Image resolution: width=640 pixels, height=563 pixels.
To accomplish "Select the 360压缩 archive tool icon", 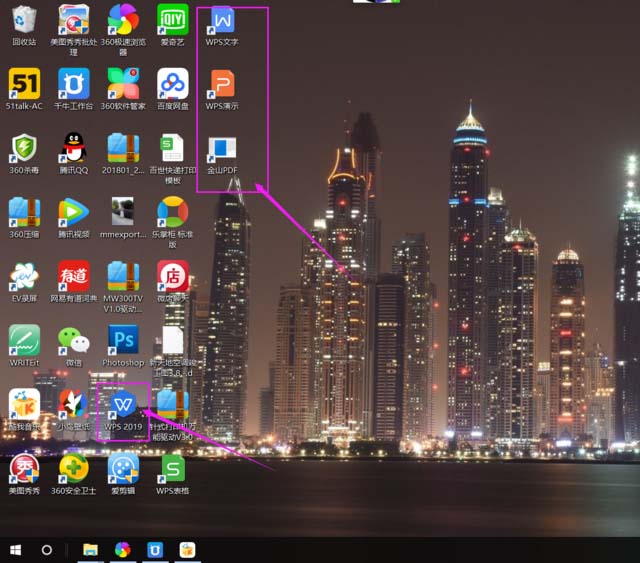I will coord(24,212).
